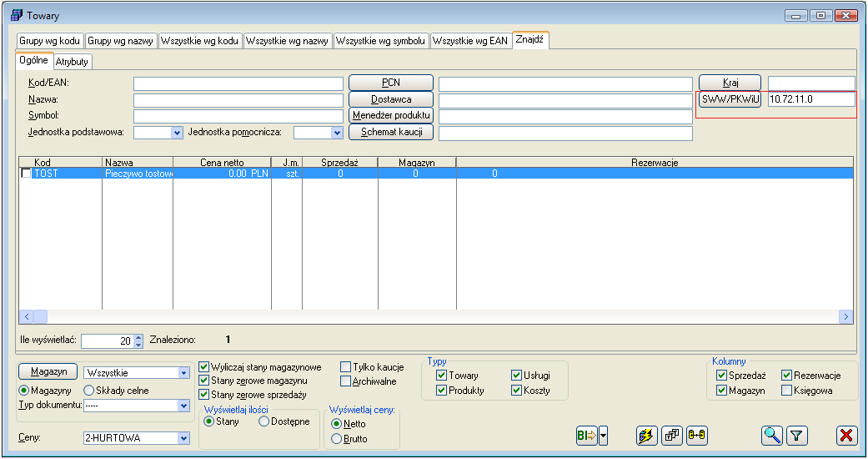Click the Towary window title icon

click(x=17, y=15)
